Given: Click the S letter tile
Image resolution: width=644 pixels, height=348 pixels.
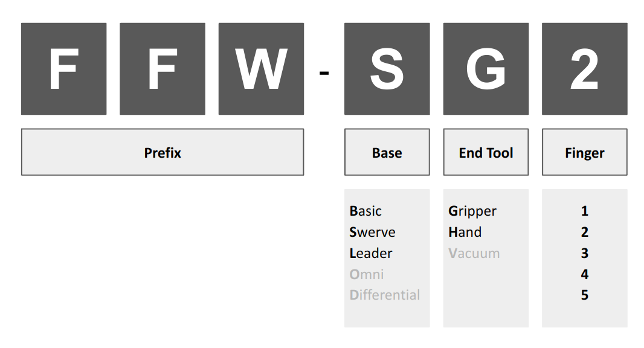Looking at the screenshot, I should click(x=387, y=69).
